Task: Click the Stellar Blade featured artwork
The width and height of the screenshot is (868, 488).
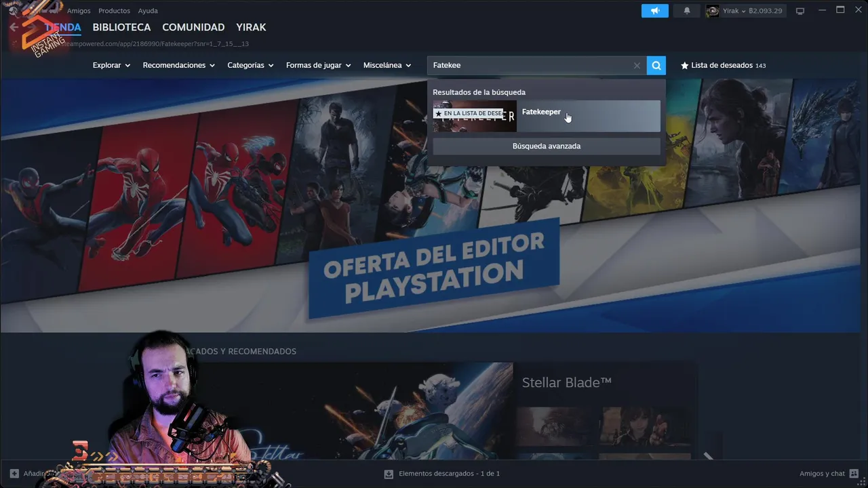Action: click(353, 411)
